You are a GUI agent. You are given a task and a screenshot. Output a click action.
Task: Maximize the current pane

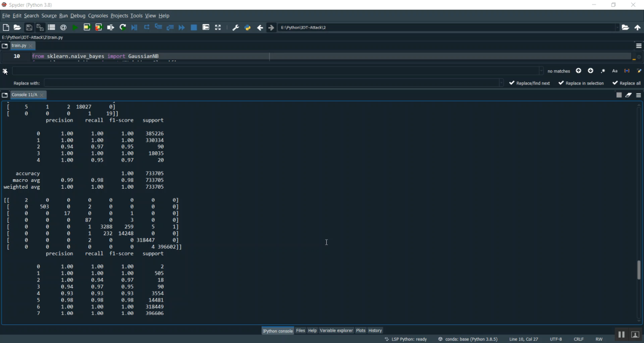coord(206,27)
